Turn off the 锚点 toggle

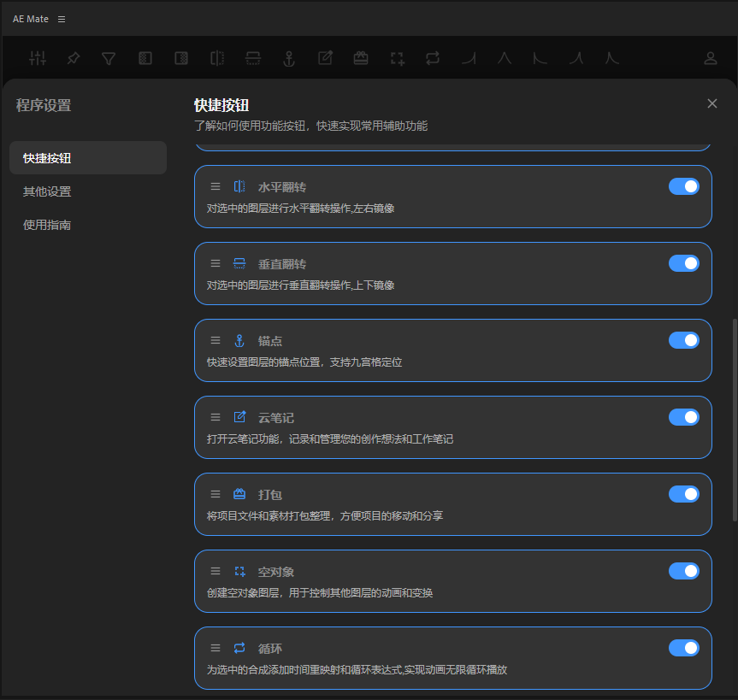tap(683, 340)
